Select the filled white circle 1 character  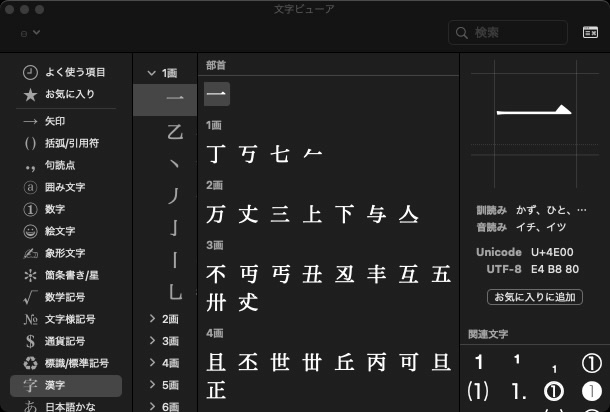(x=591, y=392)
